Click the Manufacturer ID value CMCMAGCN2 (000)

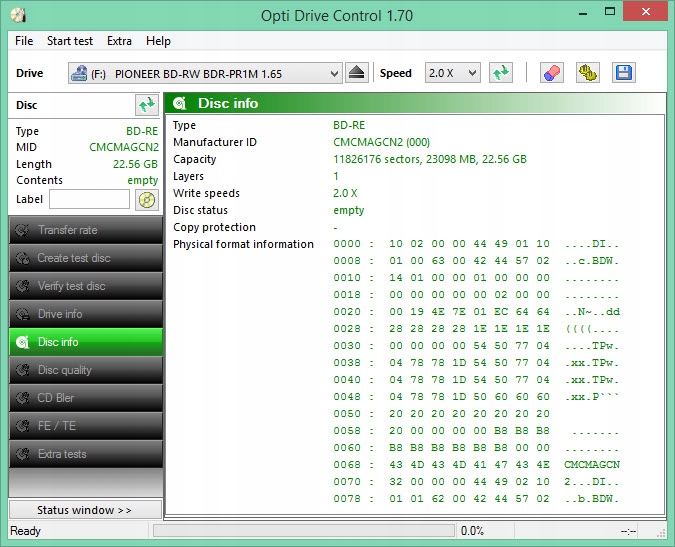pyautogui.click(x=381, y=142)
